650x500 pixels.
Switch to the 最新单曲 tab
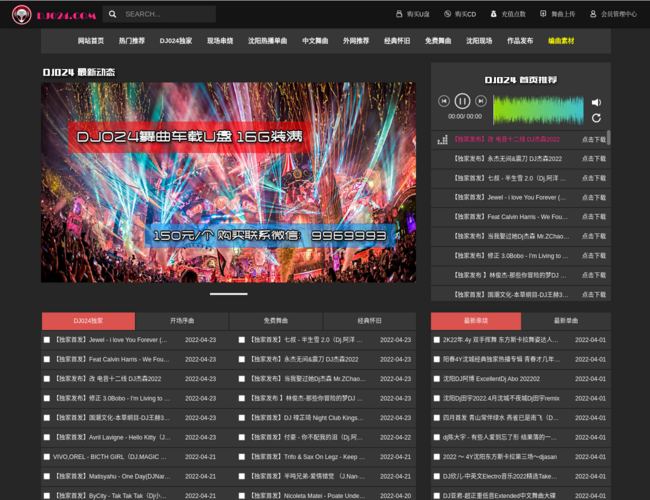coord(565,321)
